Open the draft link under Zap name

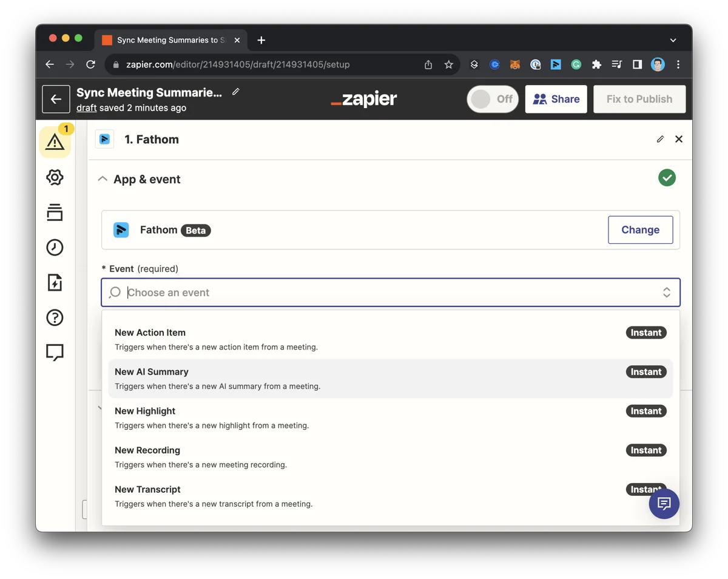87,108
